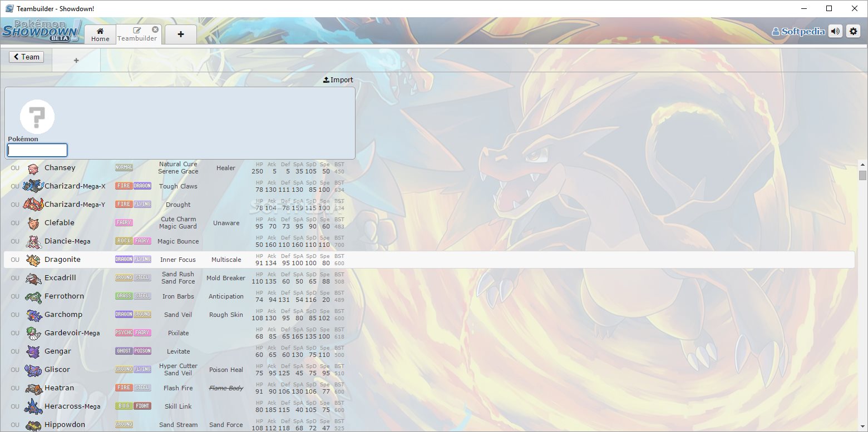Image resolution: width=868 pixels, height=432 pixels.
Task: Select the Ferrothorn sprite icon
Action: pyautogui.click(x=33, y=296)
